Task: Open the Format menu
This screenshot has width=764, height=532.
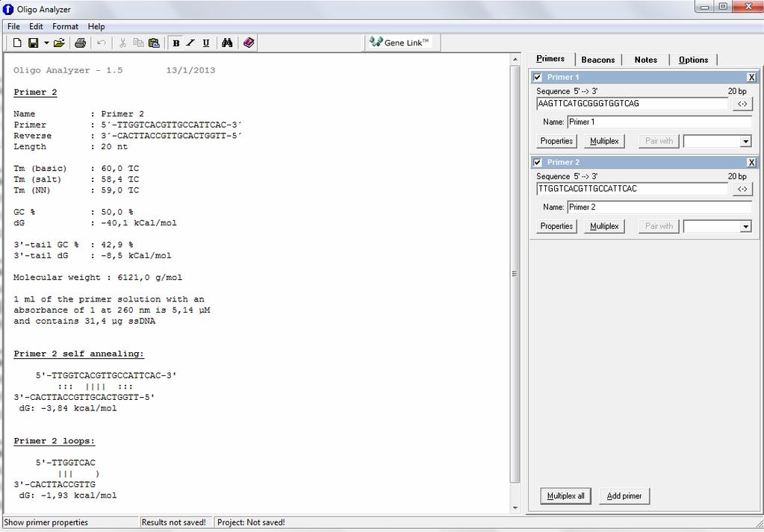Action: [x=65, y=26]
